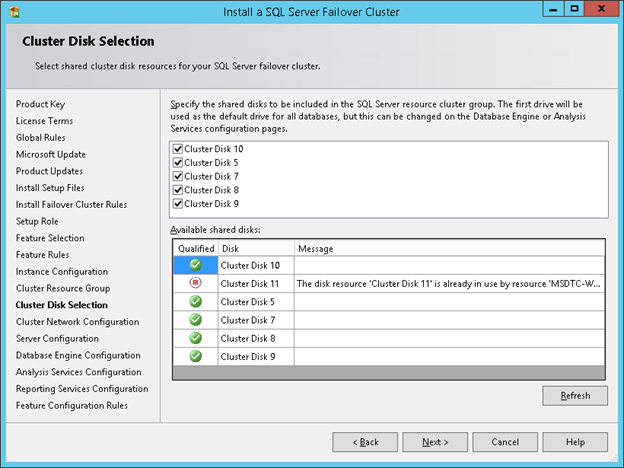Click the green status icon for Cluster Disk 7
Viewport: 624px width, 468px height.
(195, 319)
